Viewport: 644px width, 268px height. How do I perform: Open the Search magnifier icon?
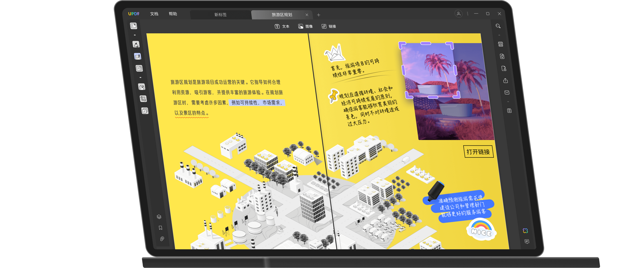(x=498, y=26)
